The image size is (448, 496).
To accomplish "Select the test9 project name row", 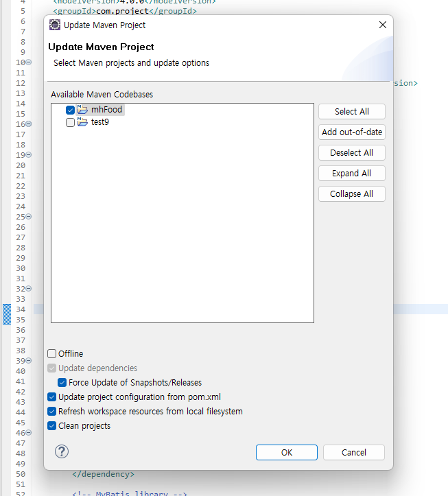I will pyautogui.click(x=100, y=122).
